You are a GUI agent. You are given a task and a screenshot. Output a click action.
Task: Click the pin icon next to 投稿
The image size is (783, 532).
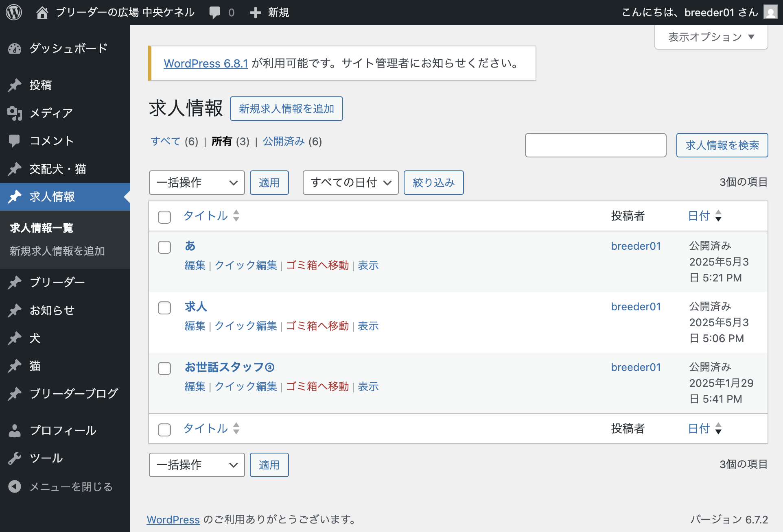click(x=15, y=85)
